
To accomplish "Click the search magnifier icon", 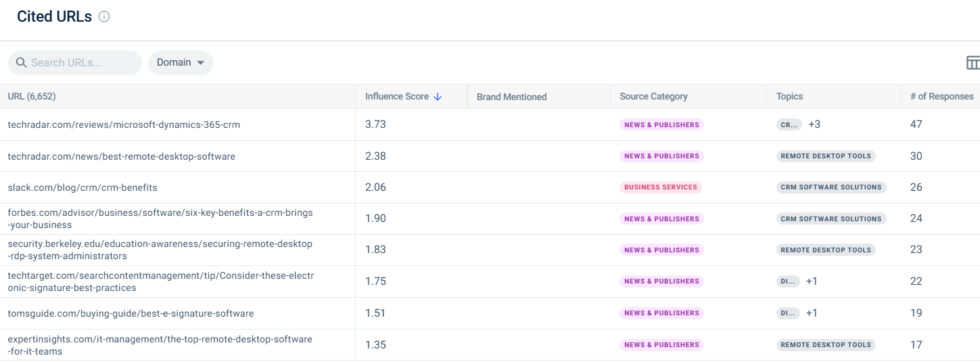I will [21, 62].
